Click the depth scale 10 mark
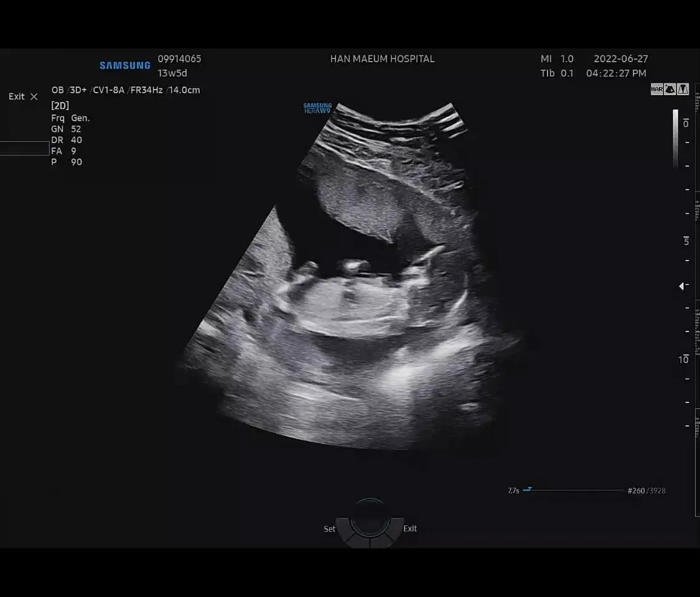Screen dimensions: 700x597 pos(683,359)
